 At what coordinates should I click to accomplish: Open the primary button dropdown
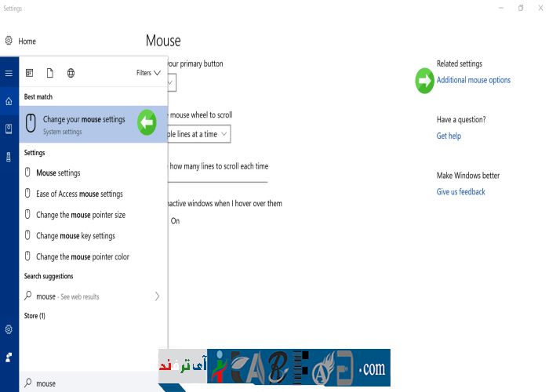pyautogui.click(x=172, y=82)
